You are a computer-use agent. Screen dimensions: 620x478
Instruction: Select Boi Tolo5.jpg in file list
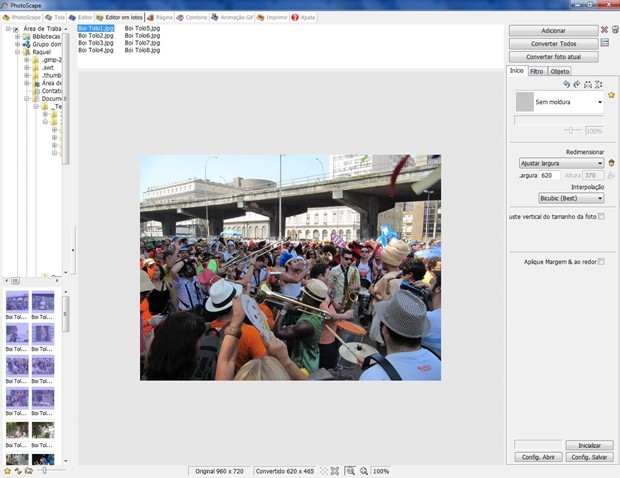141,28
